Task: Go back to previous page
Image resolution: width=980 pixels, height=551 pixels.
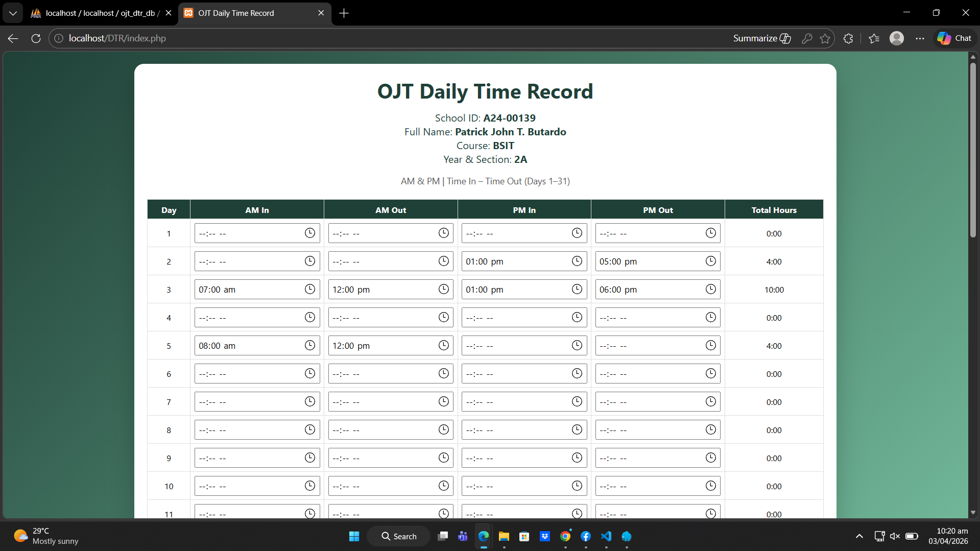Action: [x=13, y=38]
